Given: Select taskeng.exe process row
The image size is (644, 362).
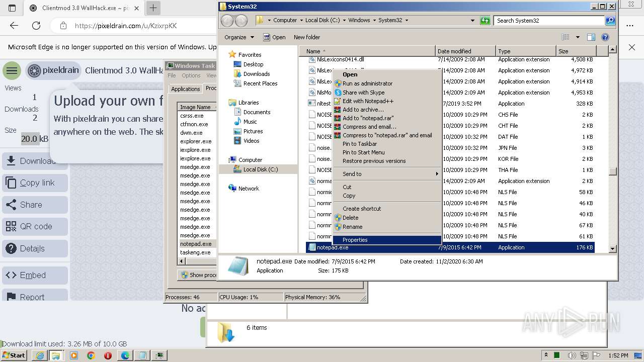Looking at the screenshot, I should tap(195, 252).
